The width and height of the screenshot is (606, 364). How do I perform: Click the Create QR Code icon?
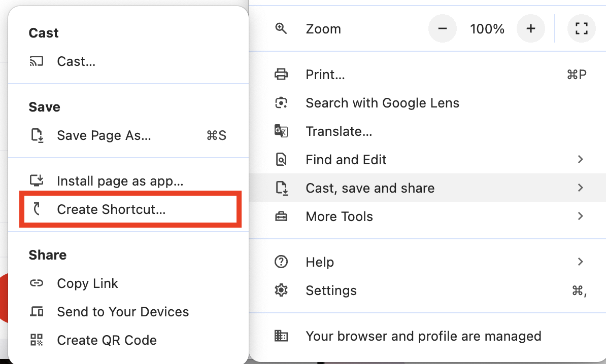coord(37,340)
